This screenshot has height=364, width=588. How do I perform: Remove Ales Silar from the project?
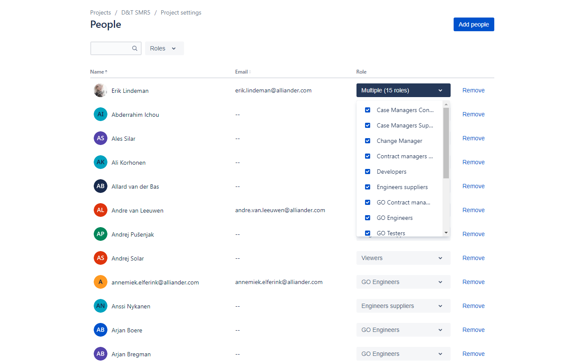(x=473, y=138)
